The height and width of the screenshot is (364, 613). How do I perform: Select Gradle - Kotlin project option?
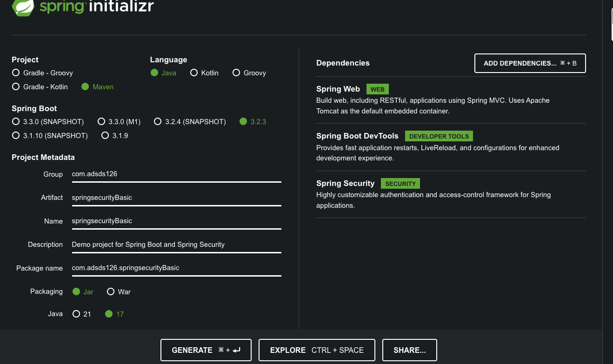pyautogui.click(x=40, y=87)
